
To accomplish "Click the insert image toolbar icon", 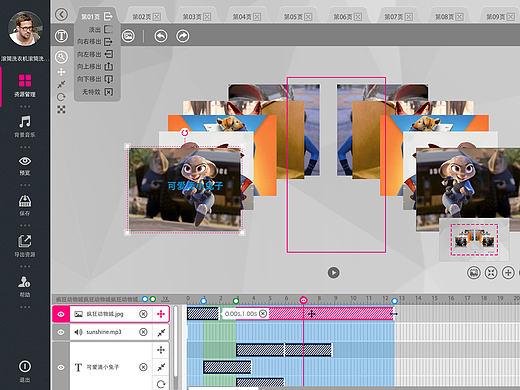I will click(128, 36).
